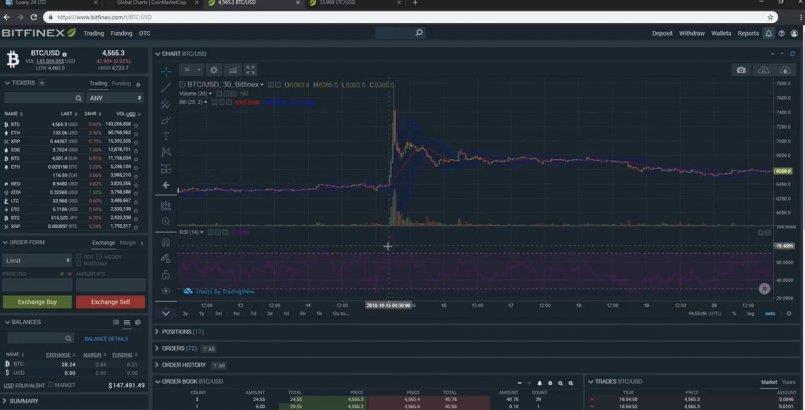Choose the brush drawing tool

pos(166,121)
